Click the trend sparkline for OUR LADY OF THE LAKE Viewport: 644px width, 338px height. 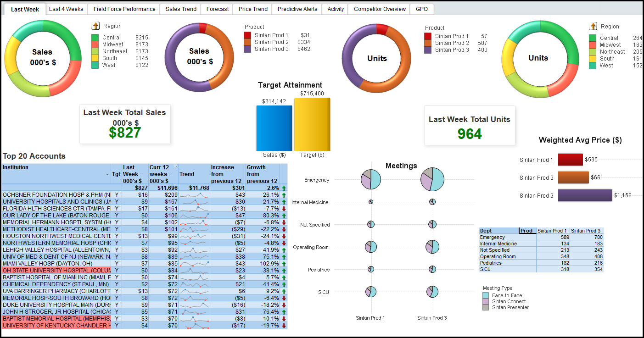point(194,216)
